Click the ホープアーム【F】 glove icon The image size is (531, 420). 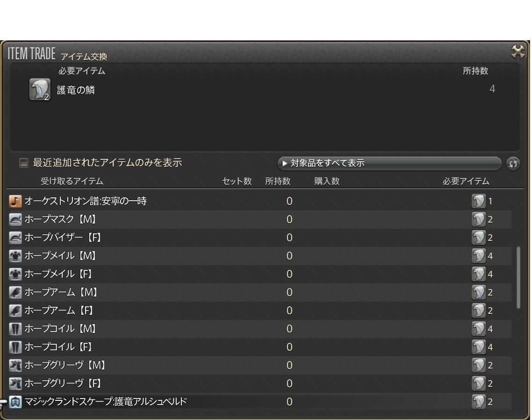pos(15,311)
